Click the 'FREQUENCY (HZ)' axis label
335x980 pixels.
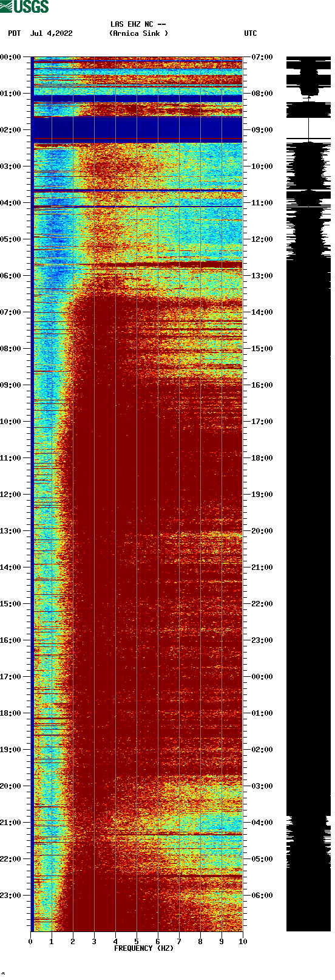[x=144, y=948]
